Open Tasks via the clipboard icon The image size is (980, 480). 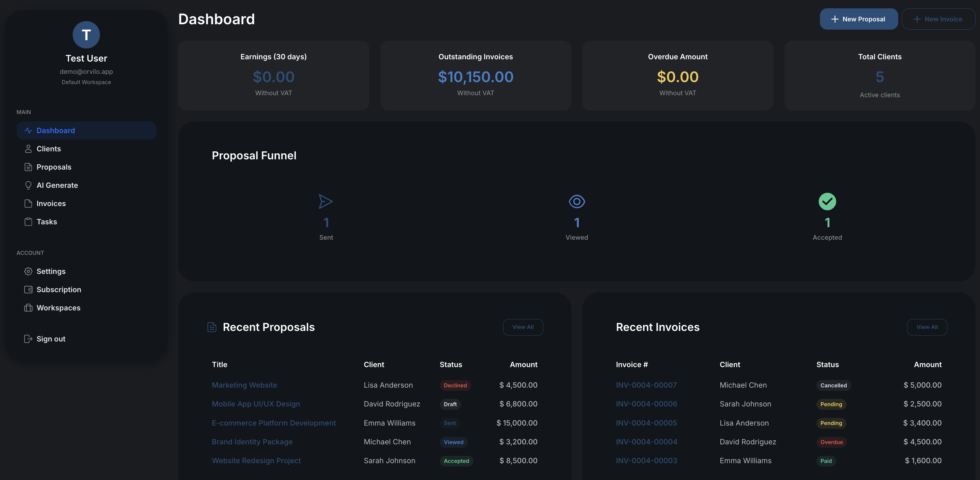click(28, 221)
